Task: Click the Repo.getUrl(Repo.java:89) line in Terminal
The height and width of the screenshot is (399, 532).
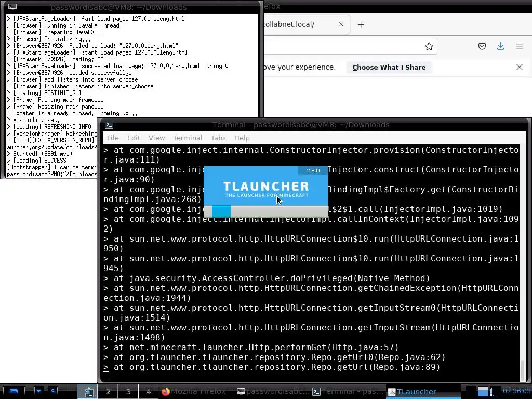Action: pos(272,367)
